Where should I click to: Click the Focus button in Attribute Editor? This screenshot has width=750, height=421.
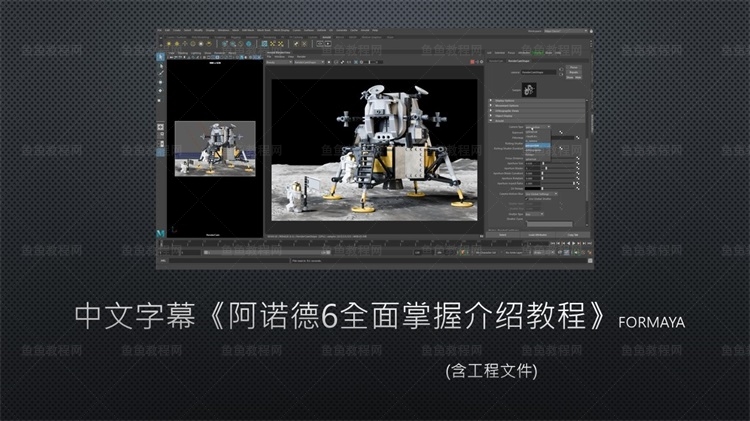574,67
